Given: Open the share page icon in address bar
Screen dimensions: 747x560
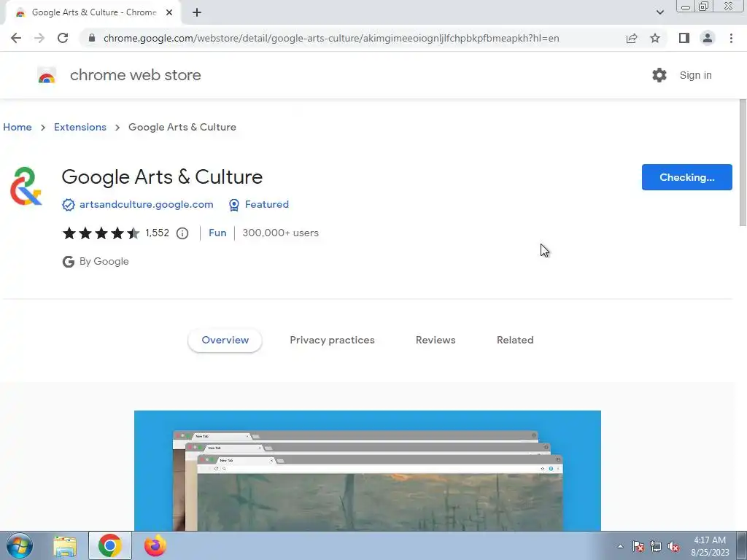Looking at the screenshot, I should [632, 38].
